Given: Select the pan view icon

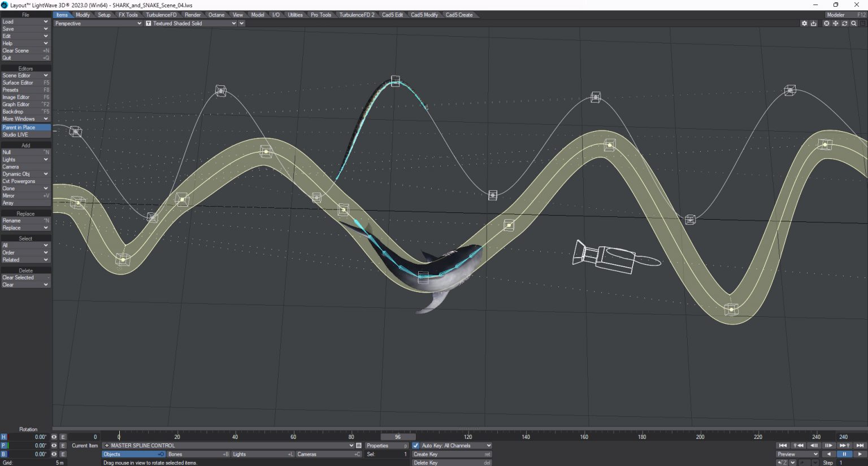Looking at the screenshot, I should coord(835,23).
